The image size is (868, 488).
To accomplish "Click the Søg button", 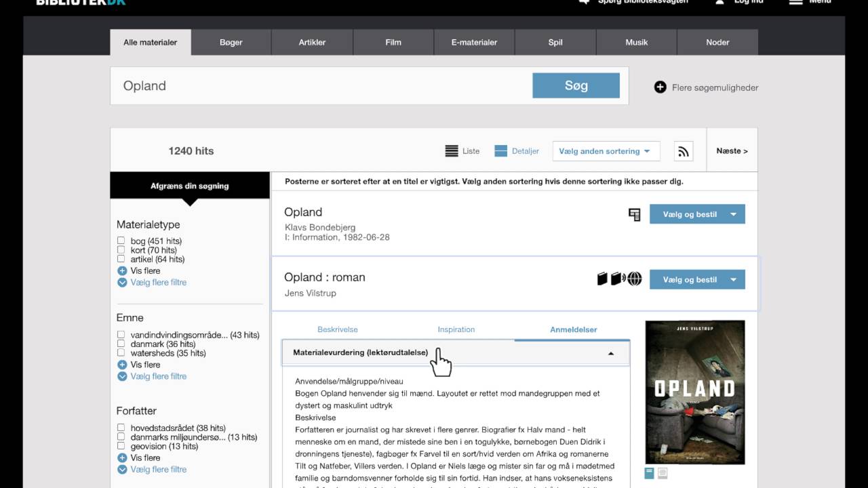I will point(576,85).
